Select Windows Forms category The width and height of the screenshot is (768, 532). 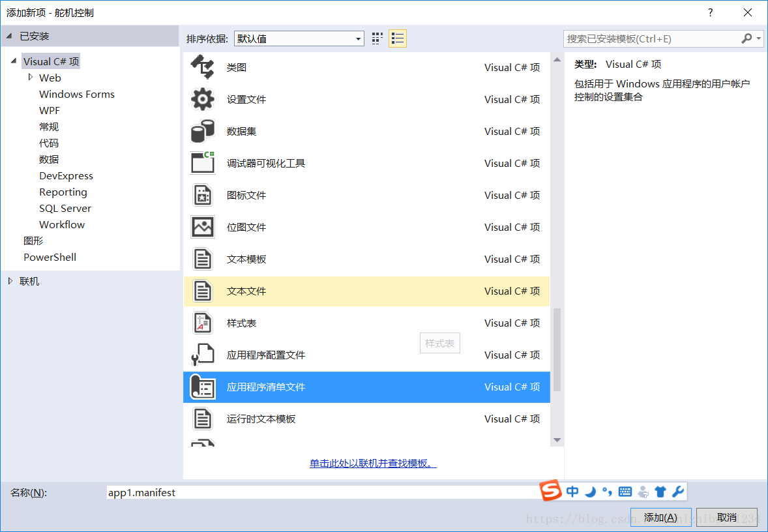click(x=77, y=94)
